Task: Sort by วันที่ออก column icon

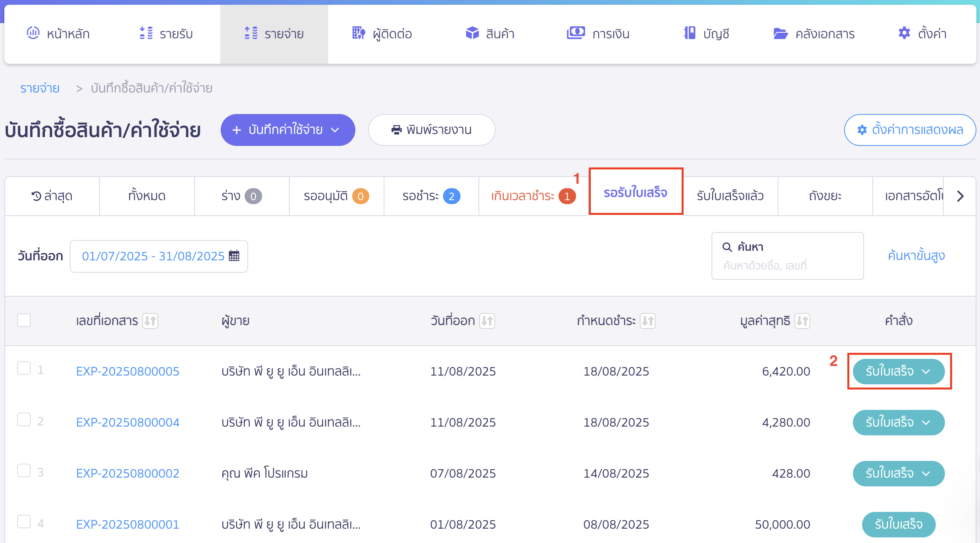Action: tap(487, 321)
